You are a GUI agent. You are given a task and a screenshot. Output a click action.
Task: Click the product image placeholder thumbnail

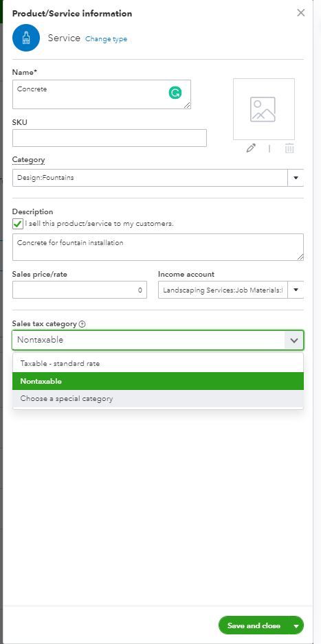click(264, 109)
